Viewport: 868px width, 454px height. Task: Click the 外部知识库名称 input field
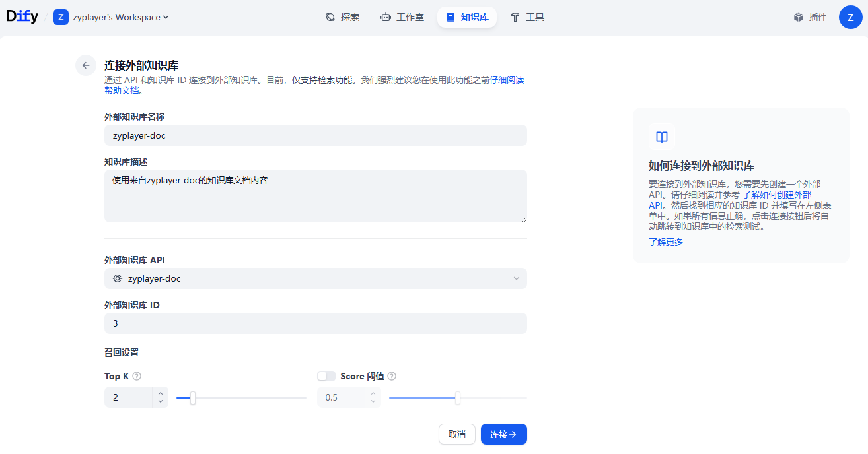click(x=316, y=135)
